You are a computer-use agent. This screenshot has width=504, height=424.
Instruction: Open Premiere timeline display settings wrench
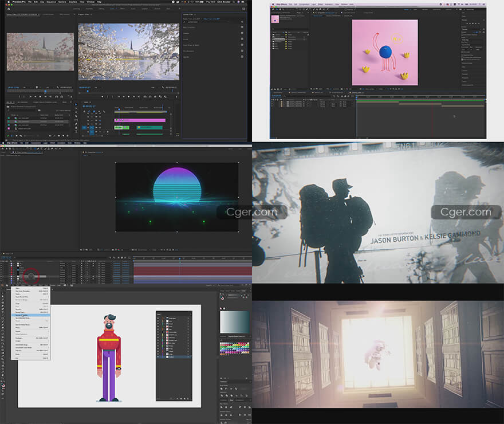click(x=104, y=112)
